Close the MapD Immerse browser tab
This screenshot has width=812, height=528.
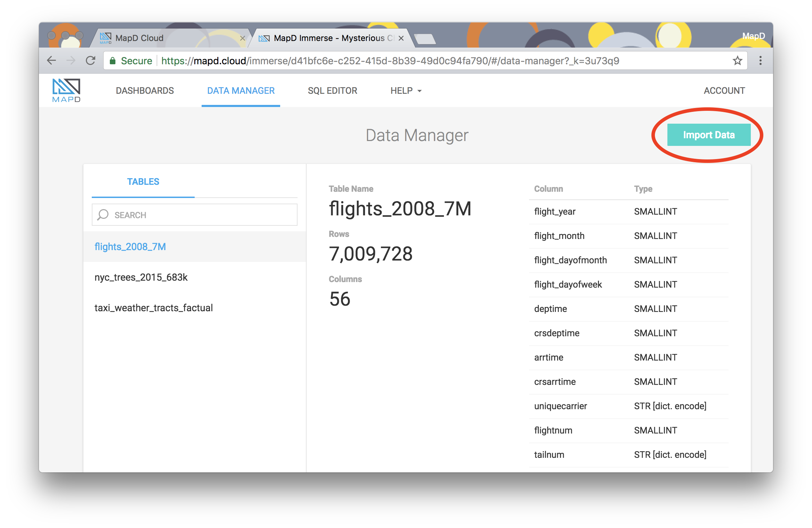pos(401,38)
